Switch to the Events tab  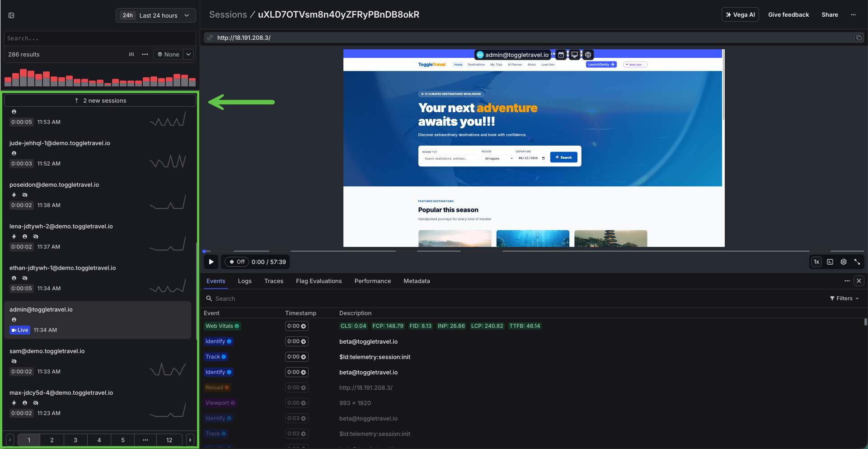pos(216,281)
